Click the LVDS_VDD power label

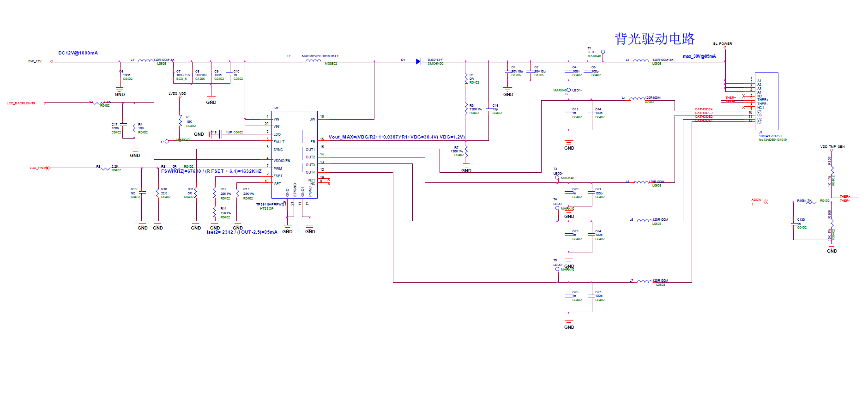(177, 94)
